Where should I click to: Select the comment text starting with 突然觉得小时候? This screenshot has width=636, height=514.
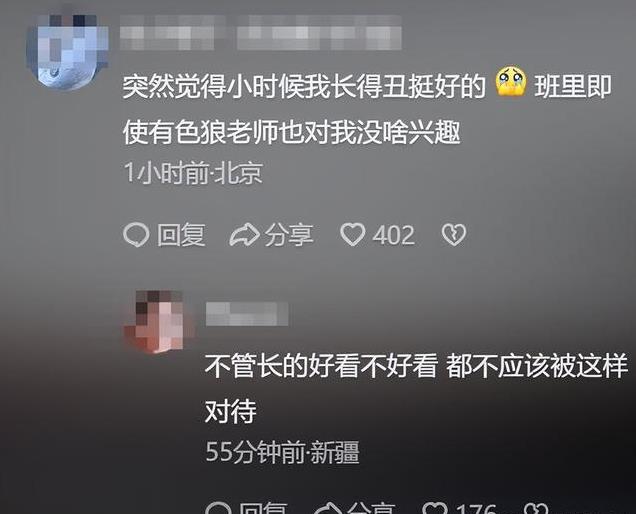click(x=367, y=110)
